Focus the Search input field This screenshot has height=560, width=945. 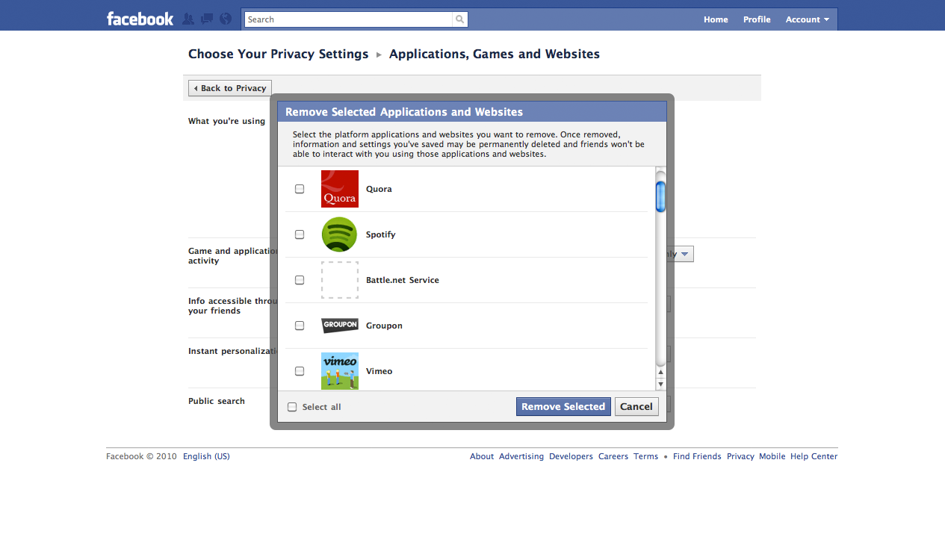(349, 19)
